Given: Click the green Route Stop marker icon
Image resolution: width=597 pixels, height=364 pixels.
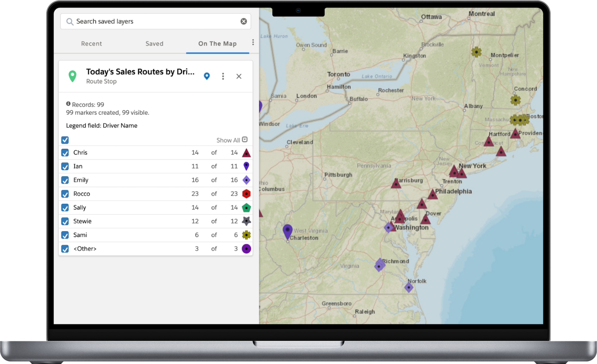Looking at the screenshot, I should click(x=72, y=76).
